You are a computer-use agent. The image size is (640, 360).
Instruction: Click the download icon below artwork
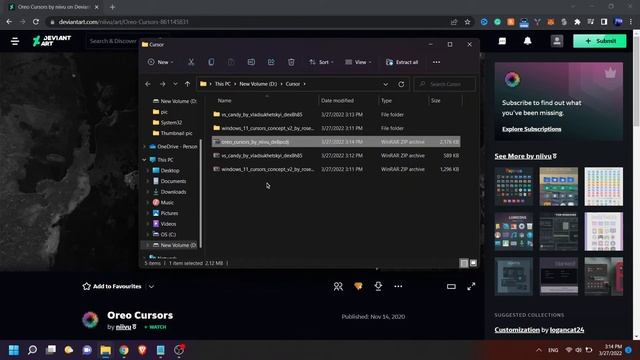click(x=378, y=286)
